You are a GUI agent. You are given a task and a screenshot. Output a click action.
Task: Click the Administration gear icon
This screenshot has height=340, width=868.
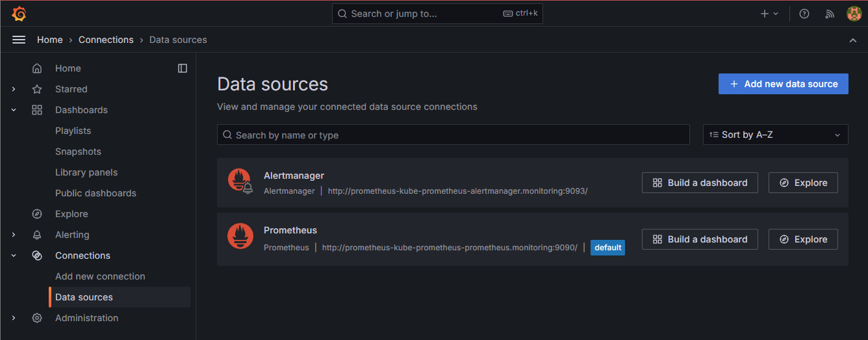pyautogui.click(x=37, y=318)
